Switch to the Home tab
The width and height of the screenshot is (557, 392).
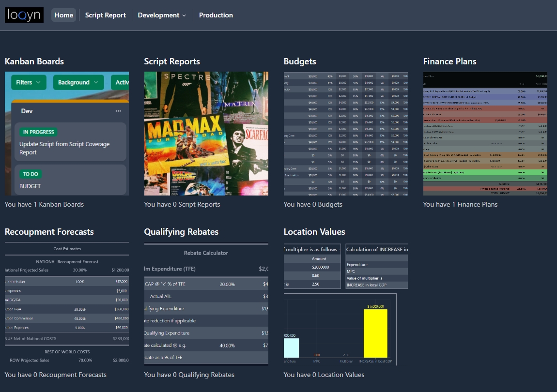point(63,15)
